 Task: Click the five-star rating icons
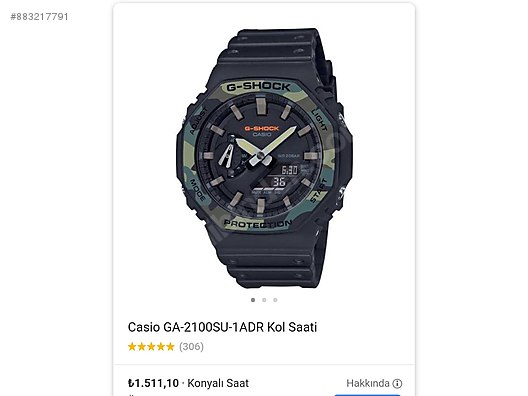pyautogui.click(x=151, y=346)
